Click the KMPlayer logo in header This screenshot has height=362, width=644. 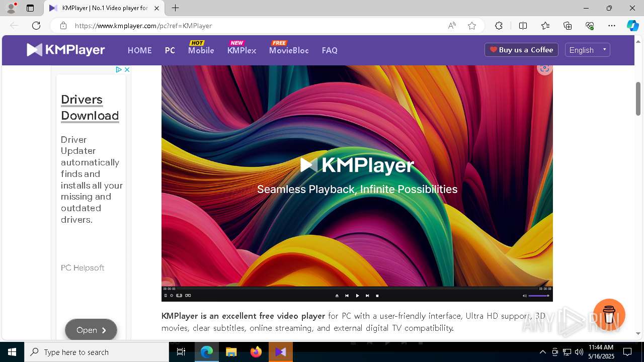(x=66, y=50)
